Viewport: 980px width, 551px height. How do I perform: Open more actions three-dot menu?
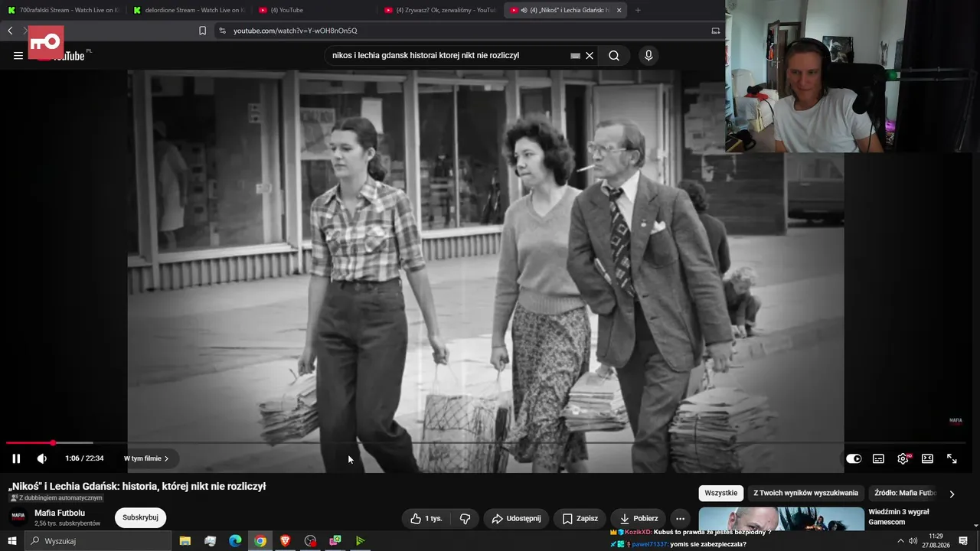pyautogui.click(x=680, y=518)
